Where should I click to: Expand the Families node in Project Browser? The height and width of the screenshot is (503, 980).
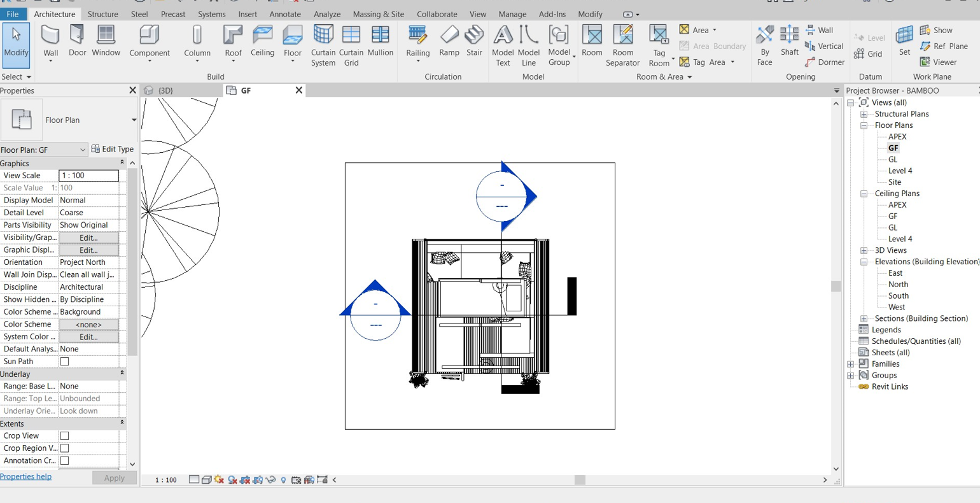[x=851, y=364]
